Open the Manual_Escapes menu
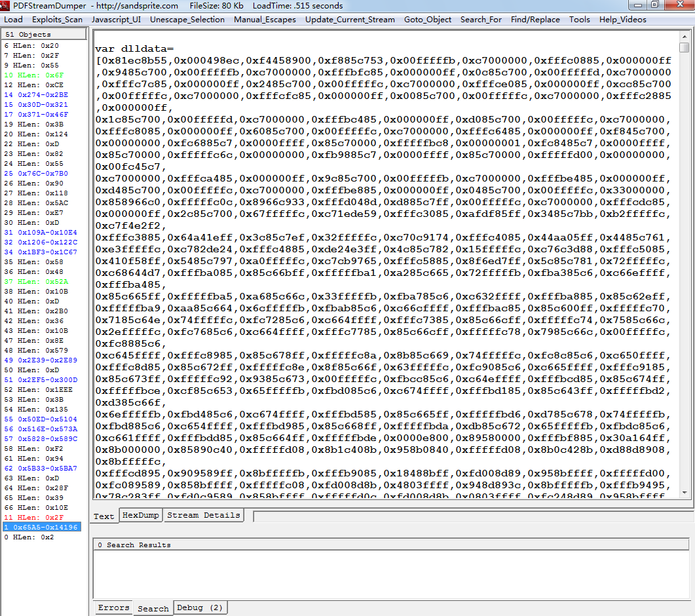 (265, 20)
